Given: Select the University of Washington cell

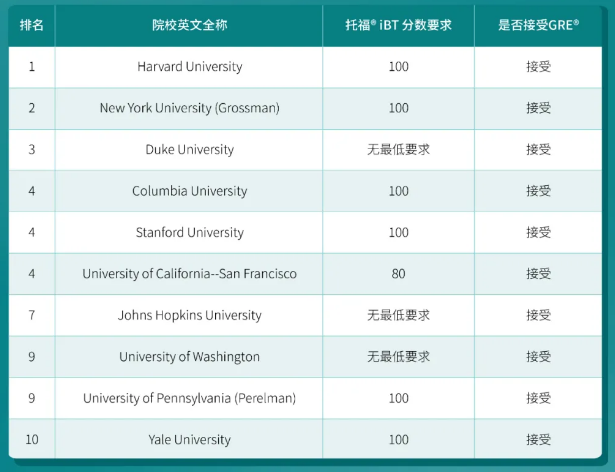Looking at the screenshot, I should pyautogui.click(x=189, y=357).
